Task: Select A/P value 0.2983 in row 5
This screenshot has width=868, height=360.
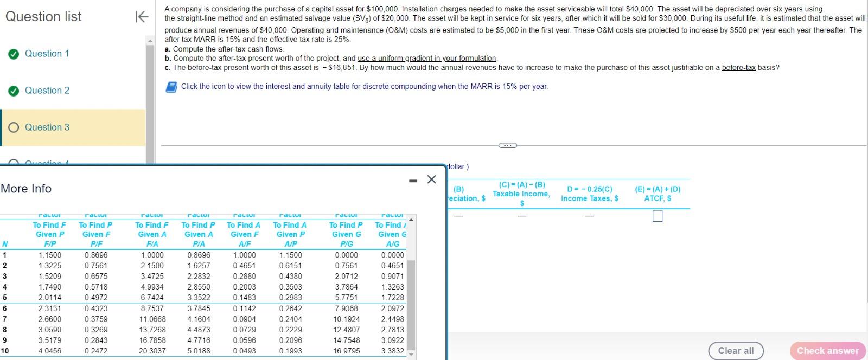Action: coord(291,298)
